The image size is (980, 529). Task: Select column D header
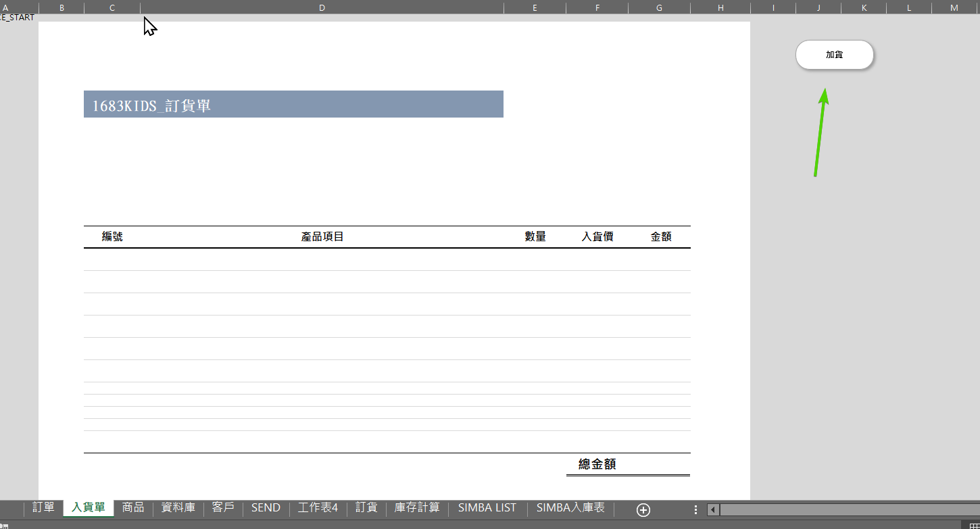click(x=322, y=7)
